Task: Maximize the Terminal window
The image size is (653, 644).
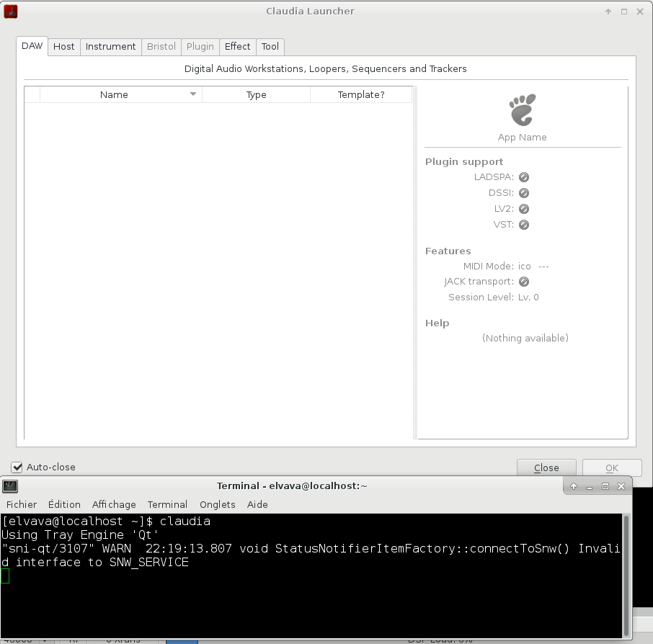Action: click(x=605, y=486)
